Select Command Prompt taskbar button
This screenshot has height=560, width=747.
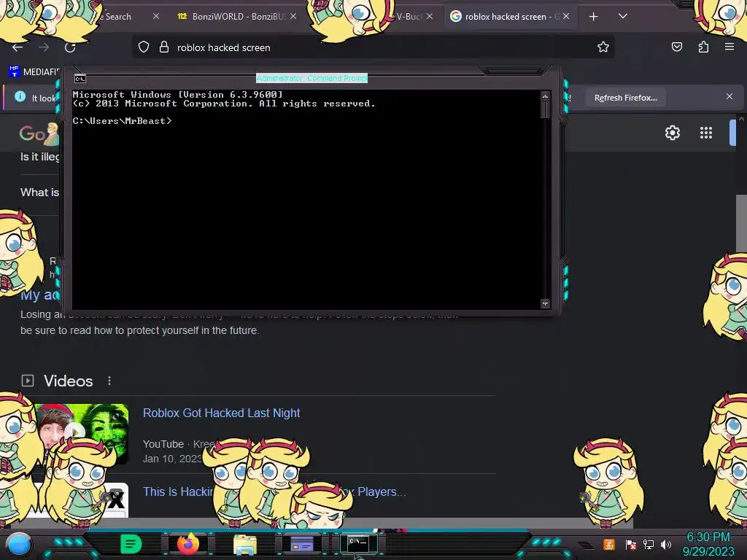(x=359, y=543)
